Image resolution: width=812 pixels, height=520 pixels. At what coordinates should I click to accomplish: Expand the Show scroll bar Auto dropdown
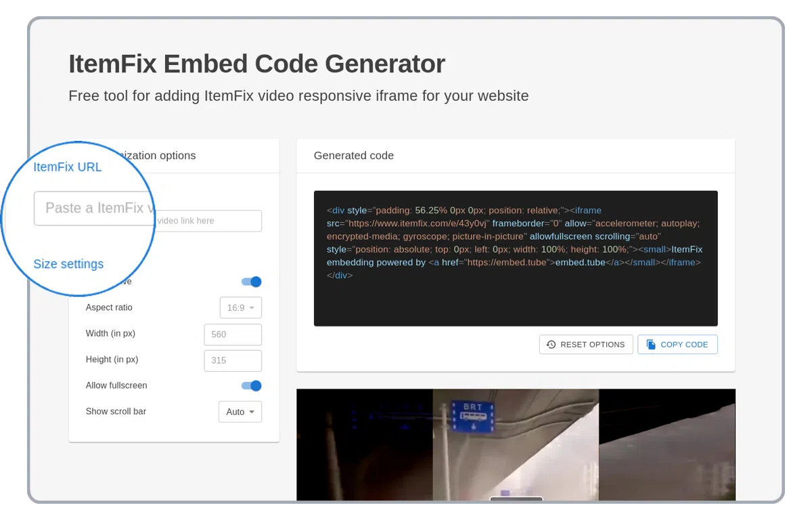point(240,412)
